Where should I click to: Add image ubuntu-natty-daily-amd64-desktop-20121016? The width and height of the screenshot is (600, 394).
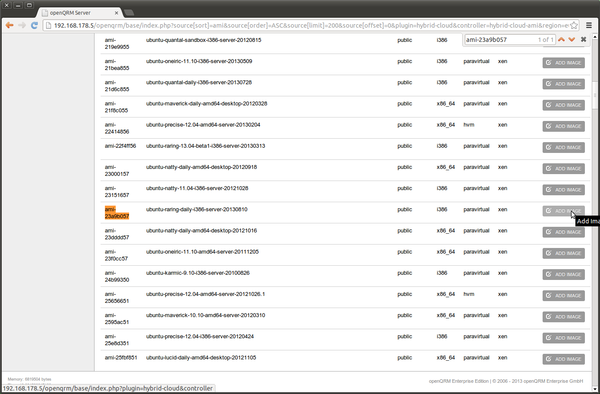tap(563, 232)
